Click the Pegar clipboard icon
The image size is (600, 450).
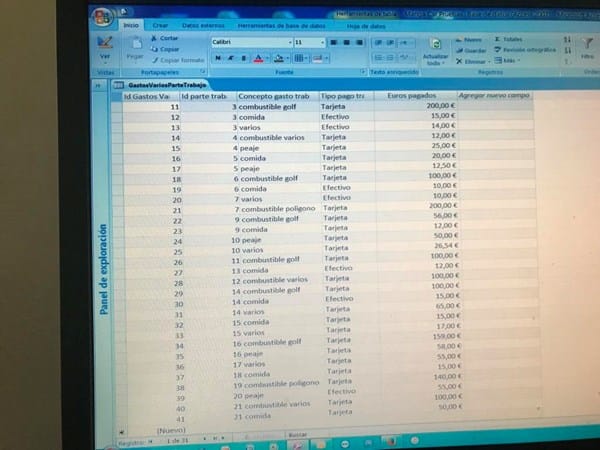click(x=136, y=43)
